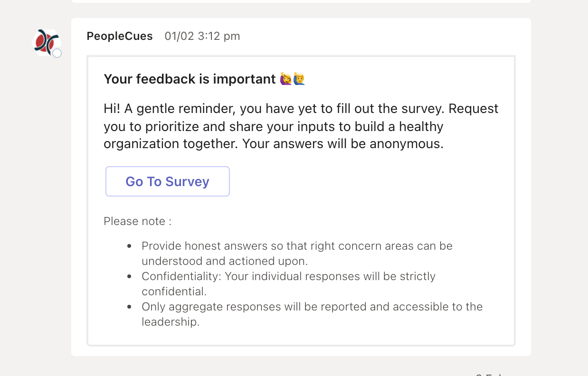Click the bullet dot before 'Only aggregate responses'
Screen dimensions: 588x376
(x=130, y=307)
